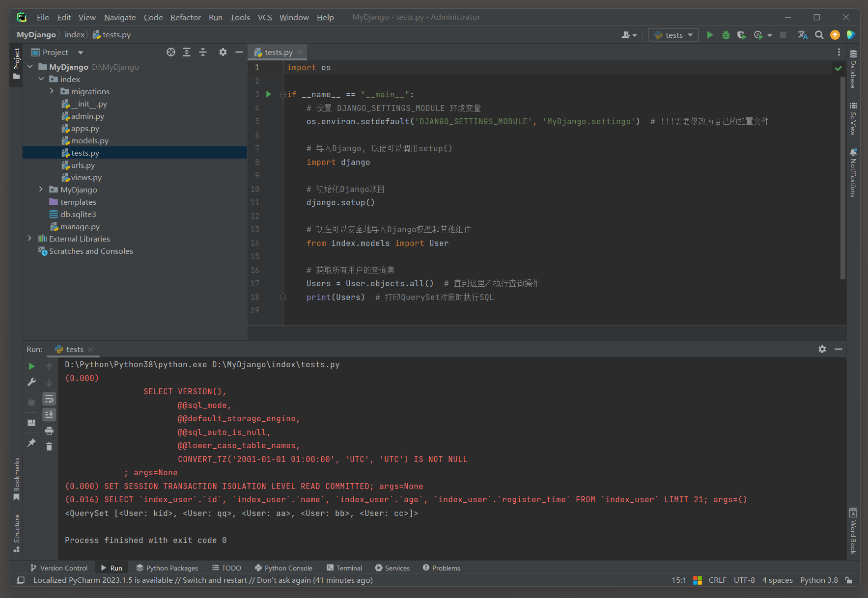Open the Notifications side panel
The width and height of the screenshot is (868, 598).
pos(853,173)
